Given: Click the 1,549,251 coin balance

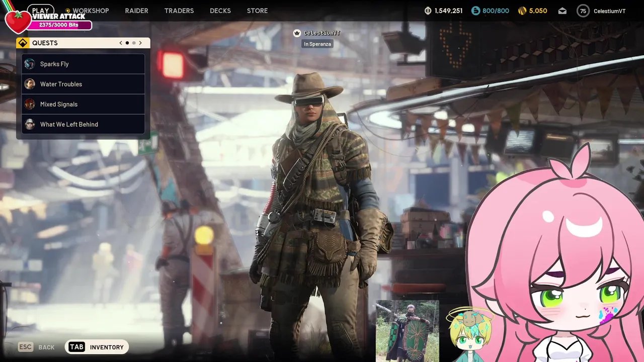Looking at the screenshot, I should (449, 11).
